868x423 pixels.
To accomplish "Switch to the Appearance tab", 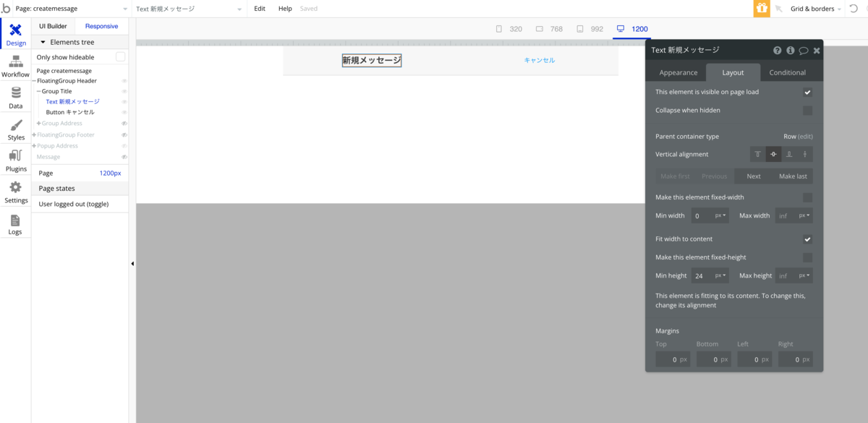I will (x=678, y=72).
